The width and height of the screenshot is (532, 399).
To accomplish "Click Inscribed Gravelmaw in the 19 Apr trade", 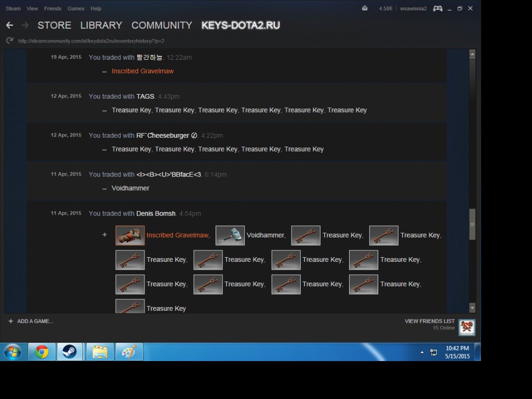I will 142,71.
